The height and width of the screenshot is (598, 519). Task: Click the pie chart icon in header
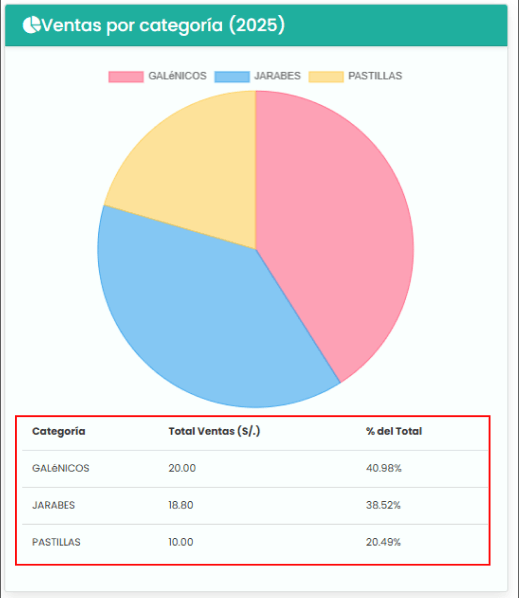[x=31, y=25]
